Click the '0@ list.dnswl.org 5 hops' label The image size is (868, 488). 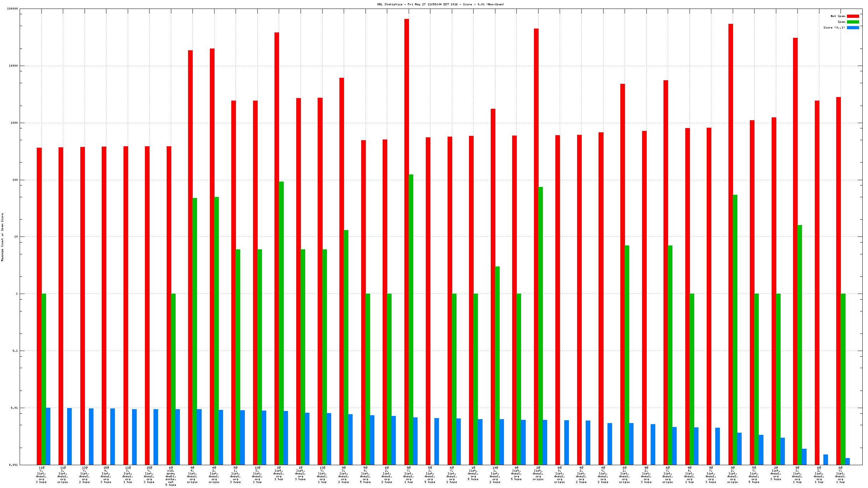[516, 473]
